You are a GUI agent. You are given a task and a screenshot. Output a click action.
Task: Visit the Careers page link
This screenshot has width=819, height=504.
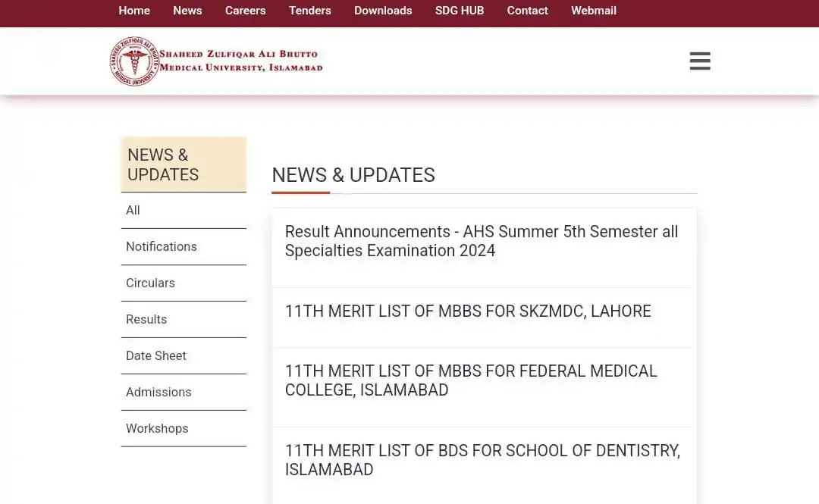point(245,11)
